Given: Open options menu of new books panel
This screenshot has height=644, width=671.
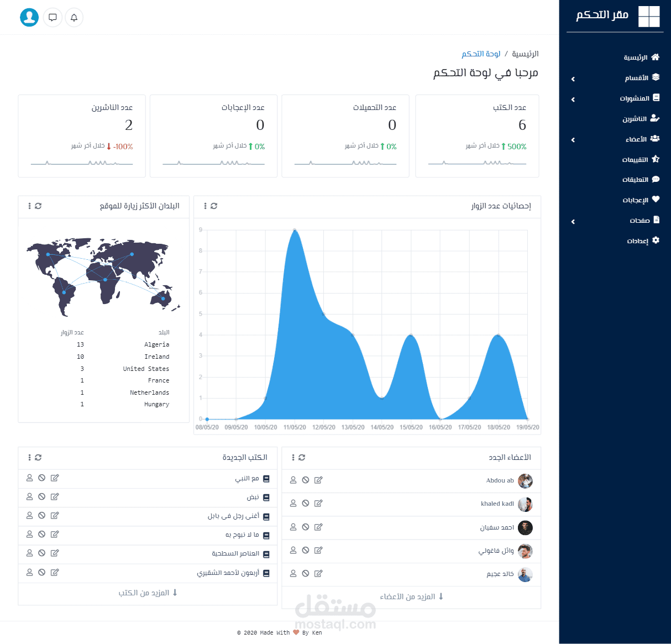Looking at the screenshot, I should [29, 458].
